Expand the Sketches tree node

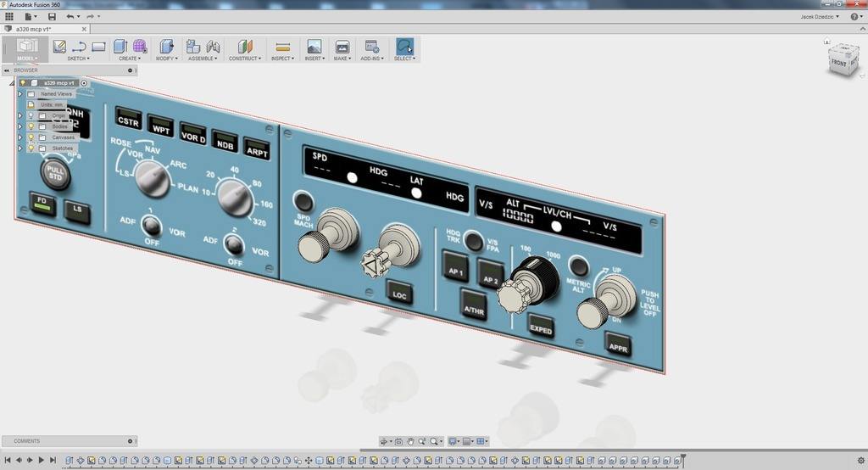20,148
